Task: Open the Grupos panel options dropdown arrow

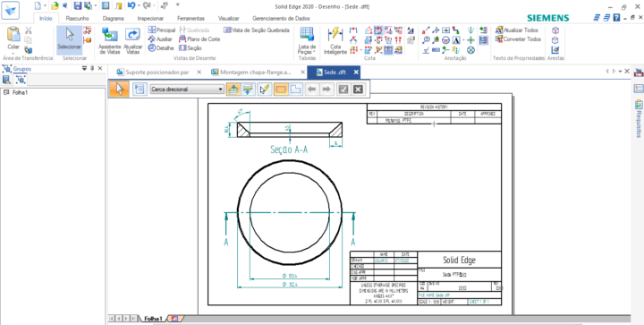Action: tap(85, 69)
